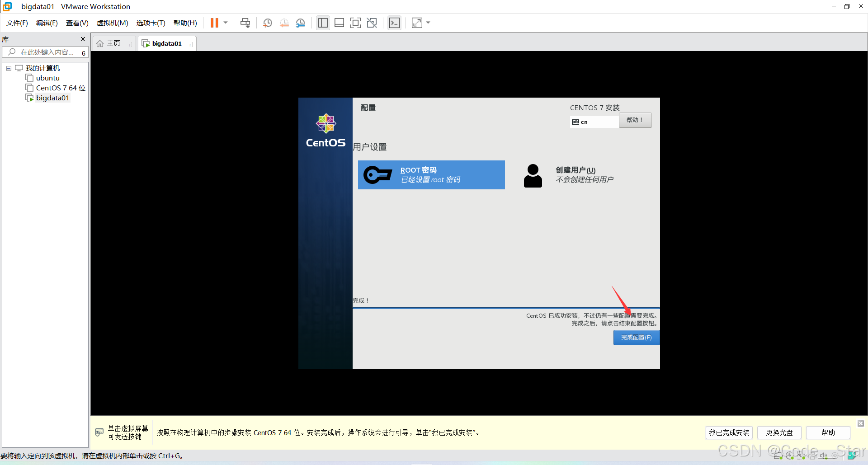868x465 pixels.
Task: Click the keyboard icon in hint bar
Action: coord(99,432)
